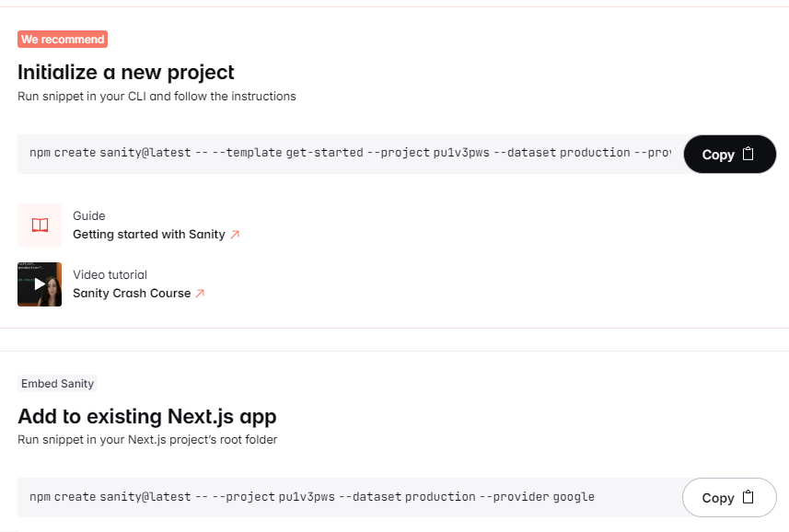Click arrow icon next to Getting started with Sanity

point(235,235)
